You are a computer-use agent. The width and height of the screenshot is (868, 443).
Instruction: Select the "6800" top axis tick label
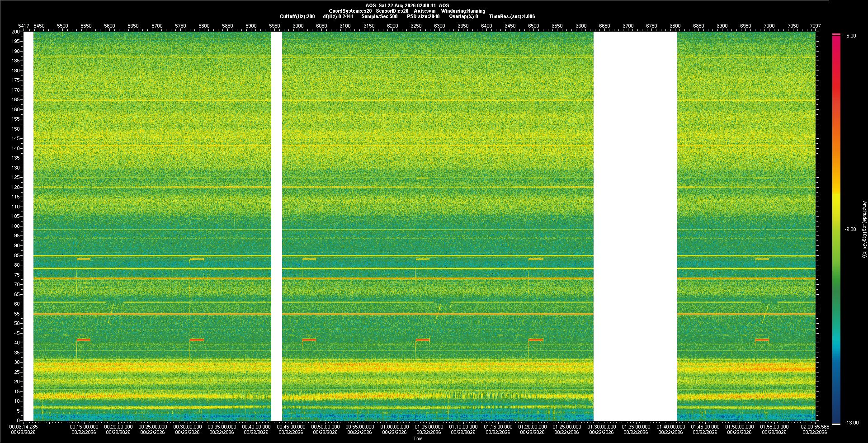coord(675,26)
